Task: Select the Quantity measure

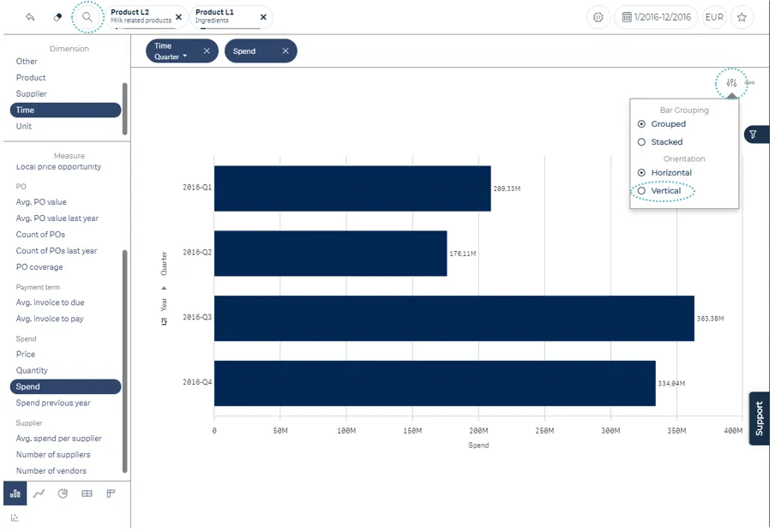Action: (32, 370)
